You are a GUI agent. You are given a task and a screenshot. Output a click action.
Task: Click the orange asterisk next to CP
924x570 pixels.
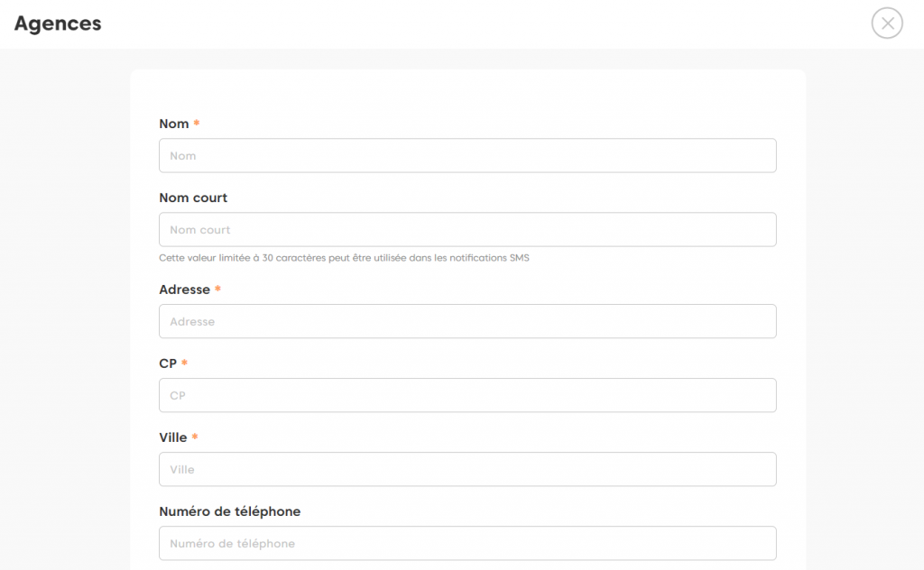click(185, 363)
